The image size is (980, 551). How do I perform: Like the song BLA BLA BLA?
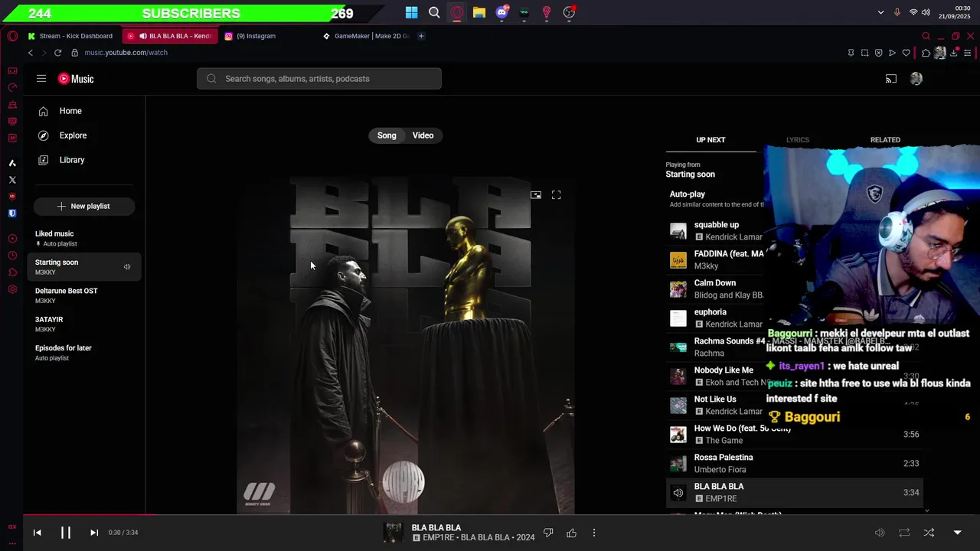571,533
